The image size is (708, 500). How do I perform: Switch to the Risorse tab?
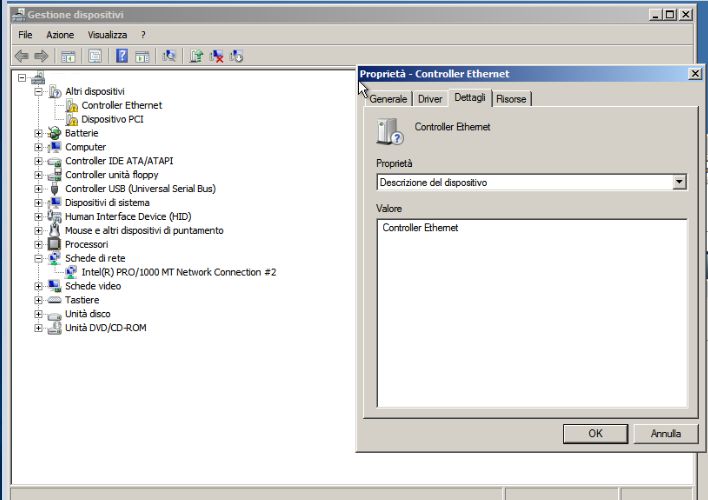coord(511,99)
